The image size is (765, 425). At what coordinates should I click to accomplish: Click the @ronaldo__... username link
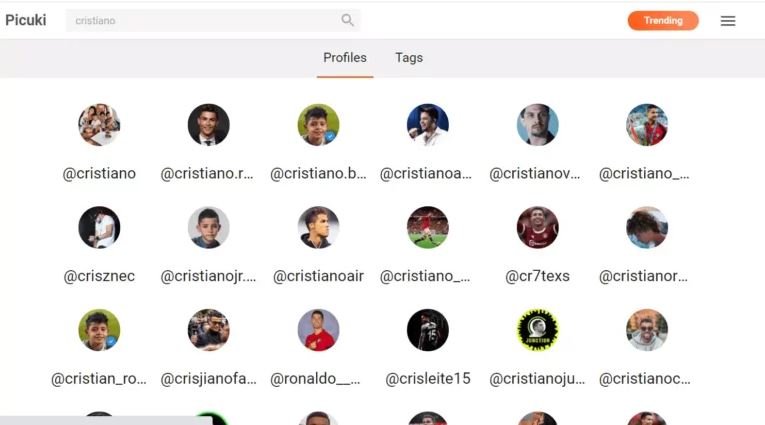[x=315, y=379]
